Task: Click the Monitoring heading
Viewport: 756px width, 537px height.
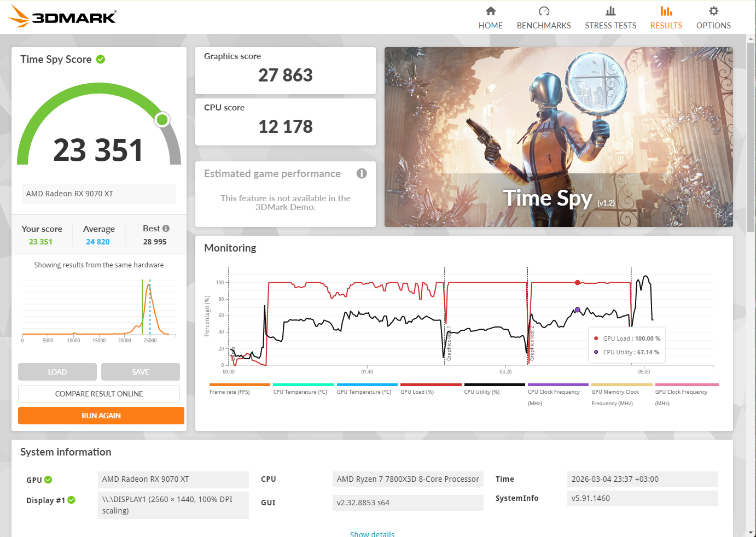Action: tap(230, 248)
